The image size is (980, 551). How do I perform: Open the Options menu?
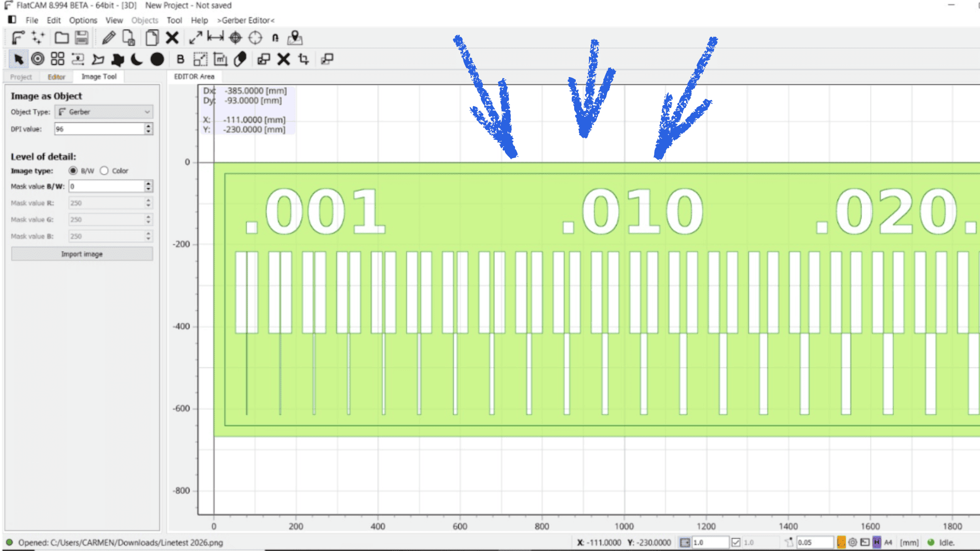click(x=83, y=20)
